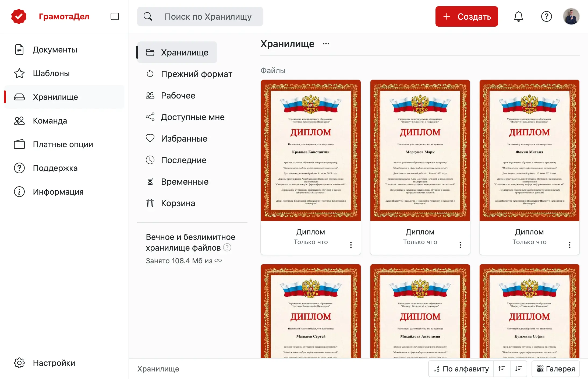Sort files in ascending order
Screen dimensions: 588x379
[502, 369]
